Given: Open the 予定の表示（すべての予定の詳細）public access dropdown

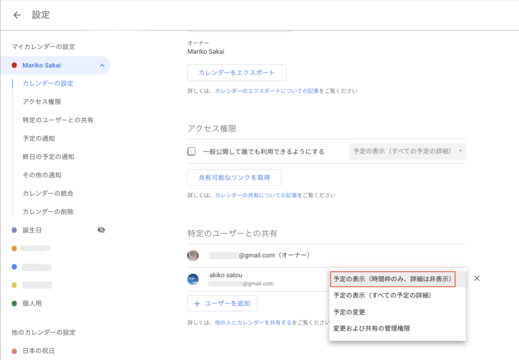Looking at the screenshot, I should (x=407, y=151).
